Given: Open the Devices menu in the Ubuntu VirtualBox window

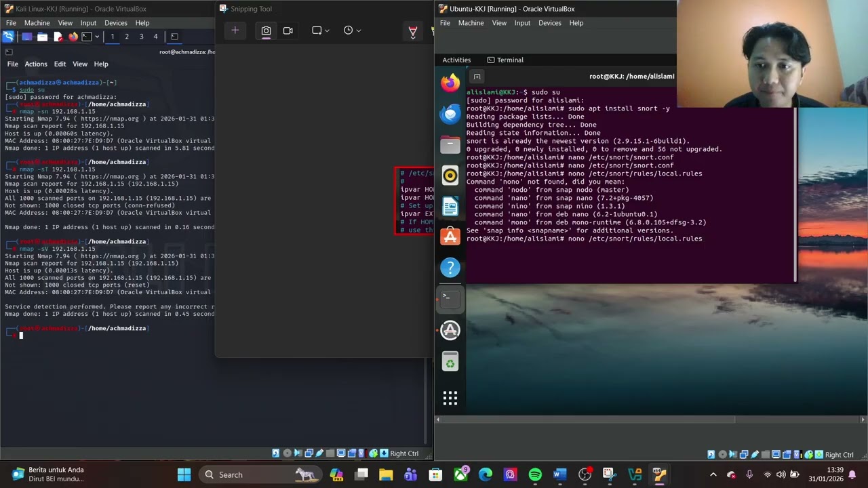Looking at the screenshot, I should click(550, 23).
